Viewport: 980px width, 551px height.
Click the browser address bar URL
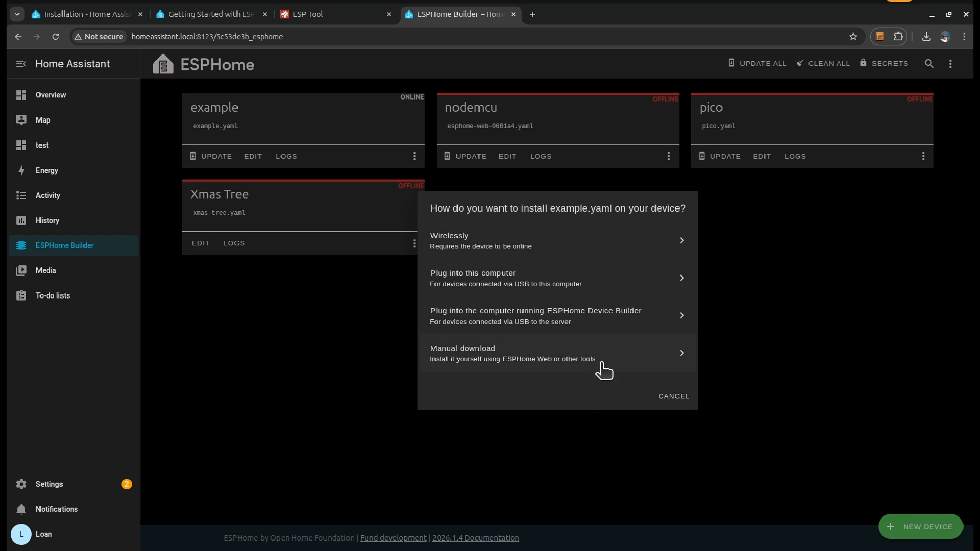pos(207,37)
